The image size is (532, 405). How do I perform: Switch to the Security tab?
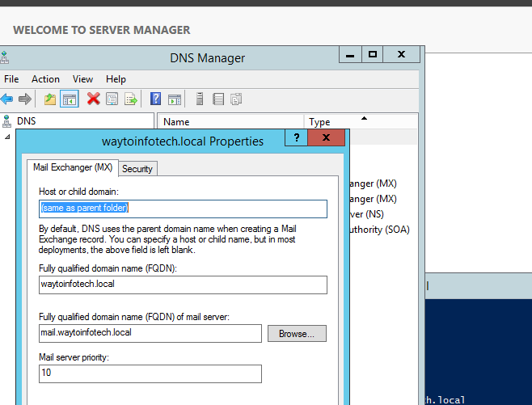(x=137, y=169)
